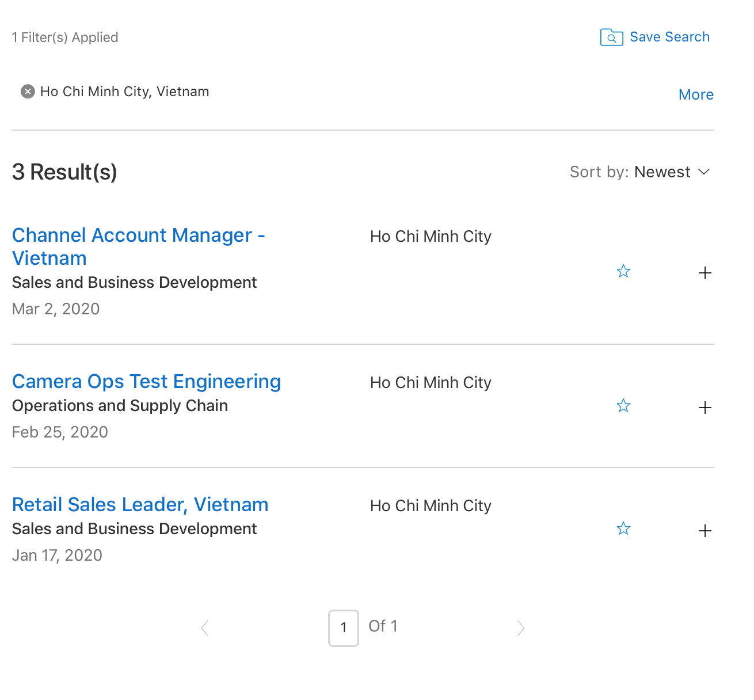Screen dimensions: 754x700
Task: Go to the previous results page
Action: (205, 628)
